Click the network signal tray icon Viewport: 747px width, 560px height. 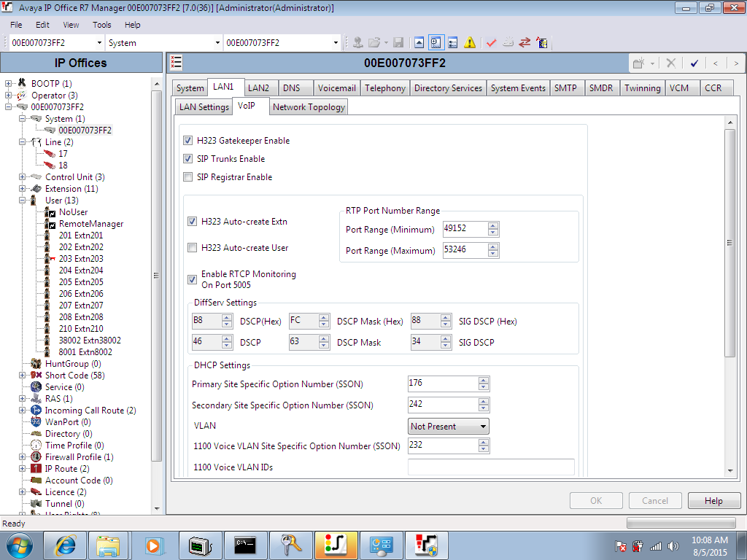656,546
